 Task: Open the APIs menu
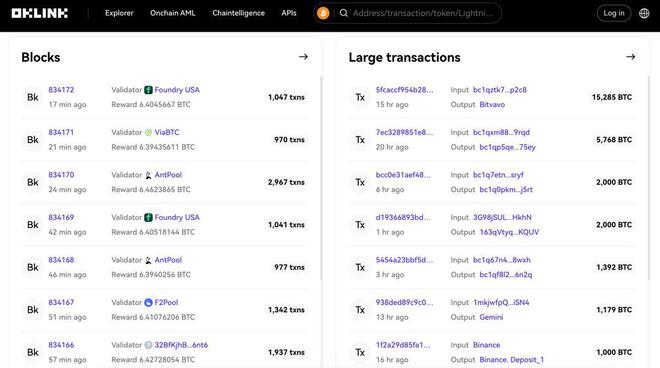[x=289, y=13]
